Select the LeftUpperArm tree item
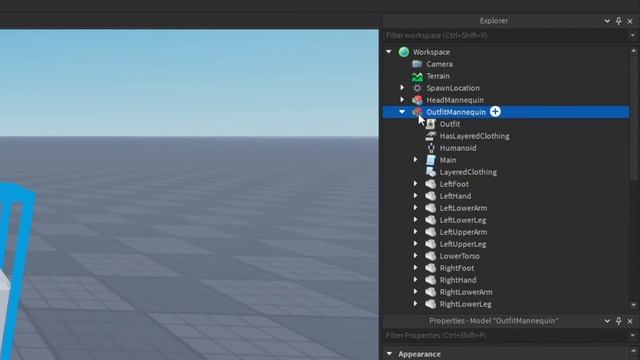The image size is (640, 360). [x=463, y=232]
